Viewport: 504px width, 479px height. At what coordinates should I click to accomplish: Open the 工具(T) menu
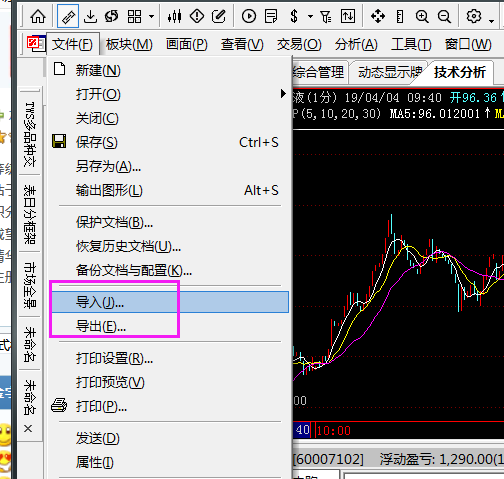411,44
